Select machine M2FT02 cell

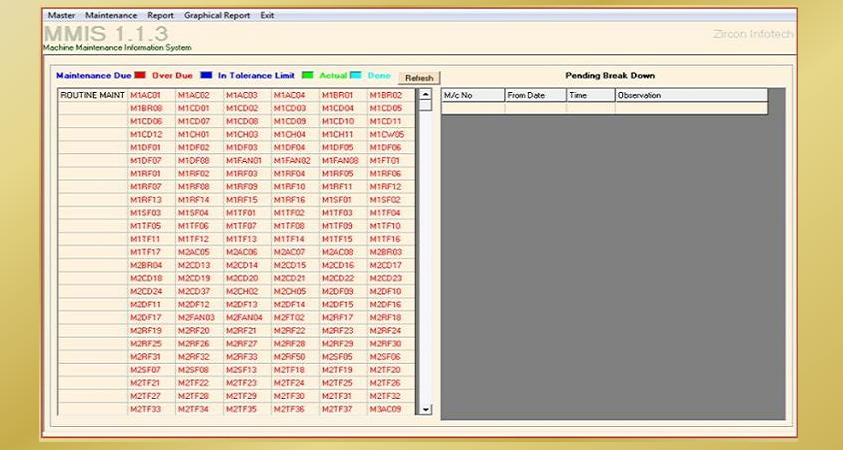coord(295,317)
